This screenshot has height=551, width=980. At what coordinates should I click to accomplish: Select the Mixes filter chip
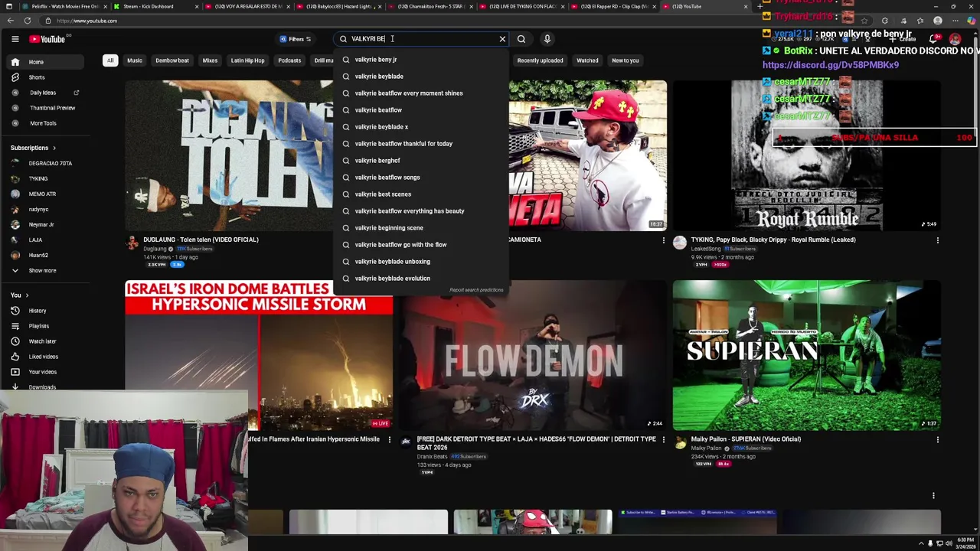(x=210, y=60)
